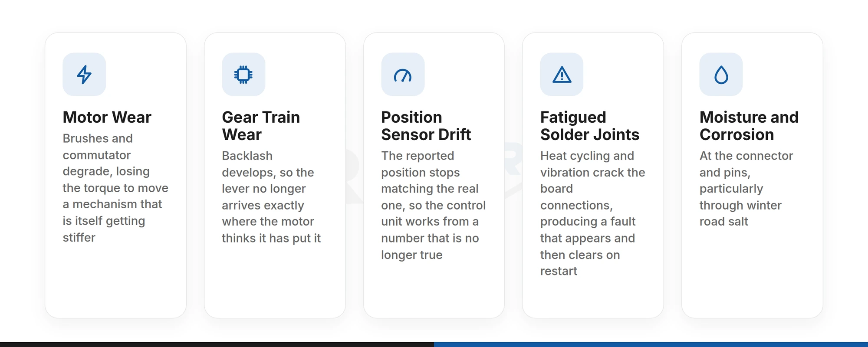Select the Position Sensor Drift heading

coord(426,126)
